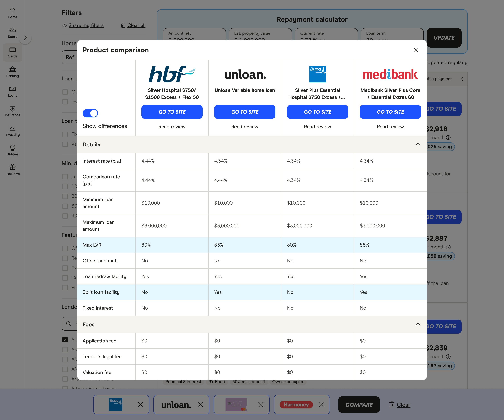504x420 pixels.
Task: Click the Owner-occupier tag
Action: pos(288,382)
